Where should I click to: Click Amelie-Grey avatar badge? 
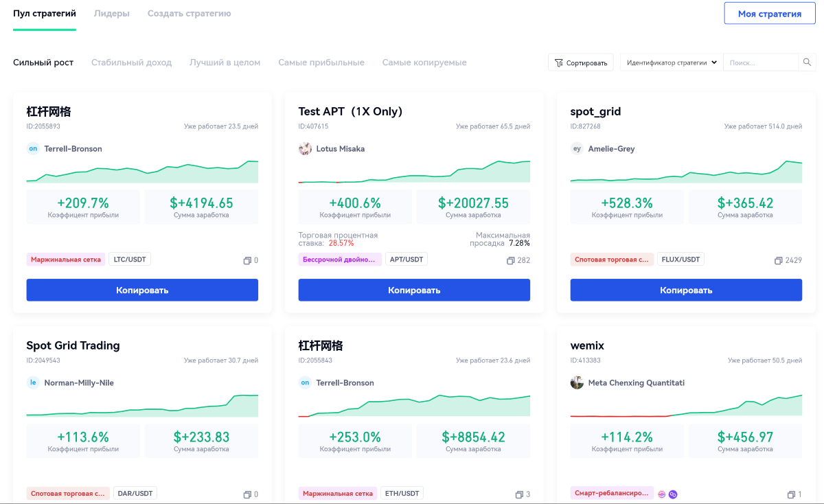coord(577,148)
